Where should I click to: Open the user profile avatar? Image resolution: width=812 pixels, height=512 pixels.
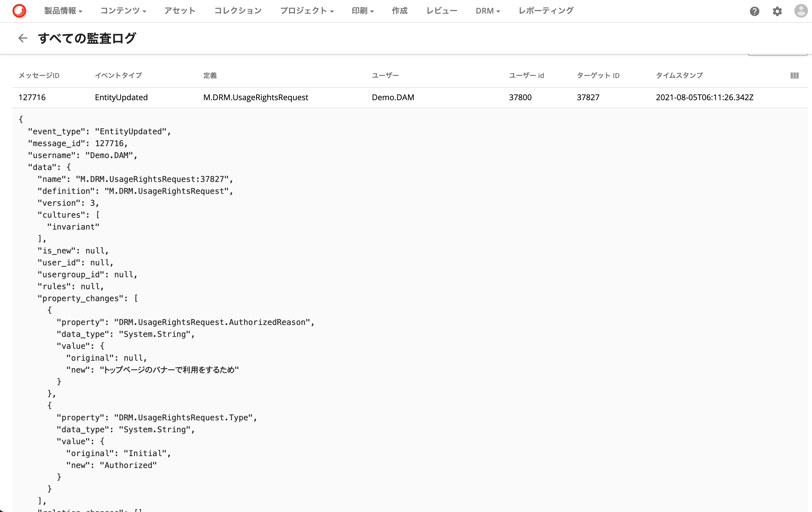[x=801, y=11]
